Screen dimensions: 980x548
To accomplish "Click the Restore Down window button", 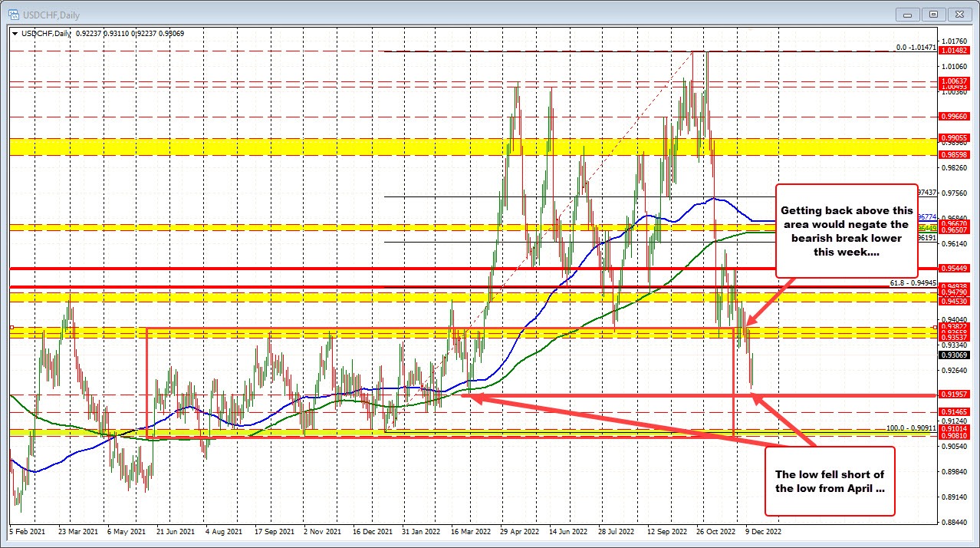I will 932,15.
